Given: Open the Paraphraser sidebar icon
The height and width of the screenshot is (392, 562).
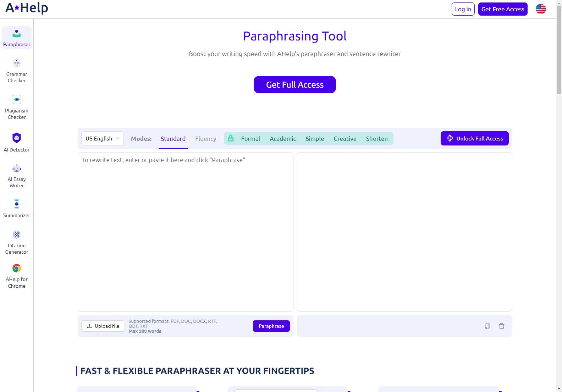Looking at the screenshot, I should coord(17,34).
